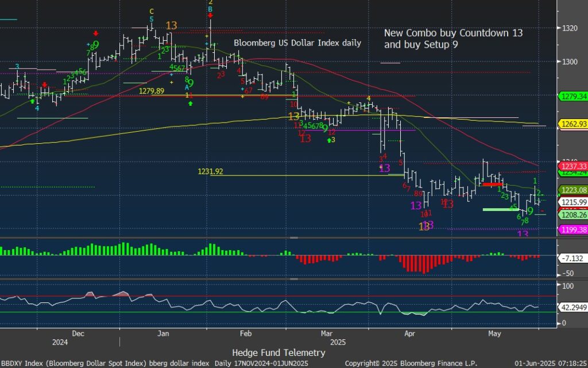Select the magenta 1199.38 price label
The image size is (588, 368).
573,229
